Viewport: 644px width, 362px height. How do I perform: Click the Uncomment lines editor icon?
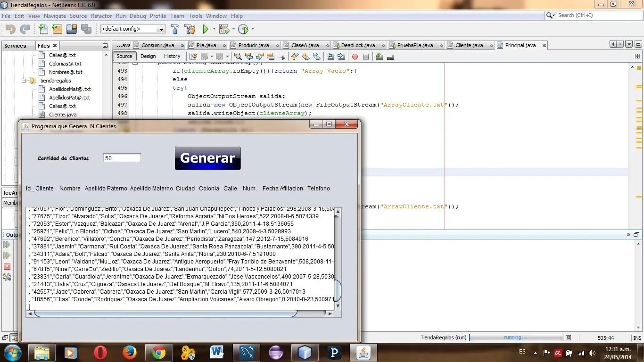(x=390, y=57)
